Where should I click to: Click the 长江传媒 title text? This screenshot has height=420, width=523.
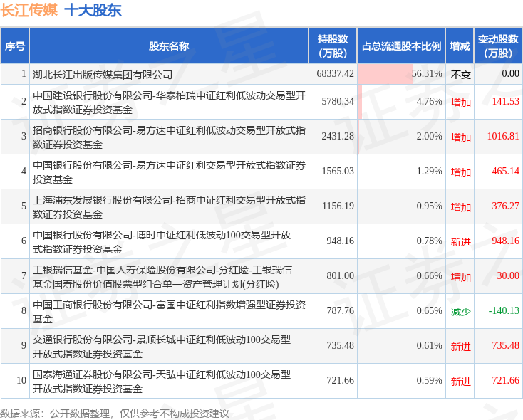point(29,10)
